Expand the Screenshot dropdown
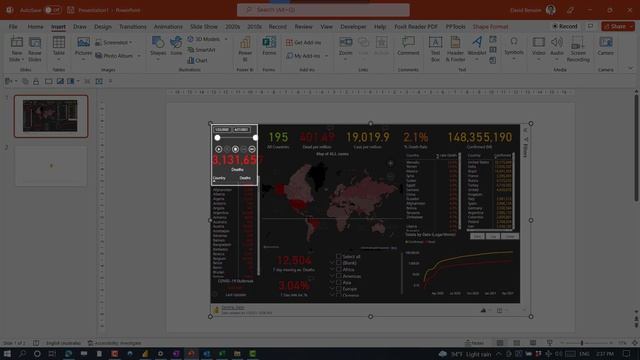 (x=131, y=42)
